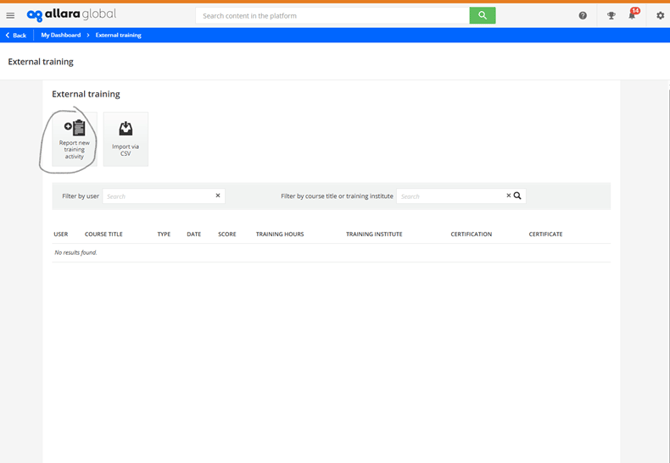Screen dimensions: 670x463
Task: Focus the course title or institute search box
Action: [x=450, y=196]
